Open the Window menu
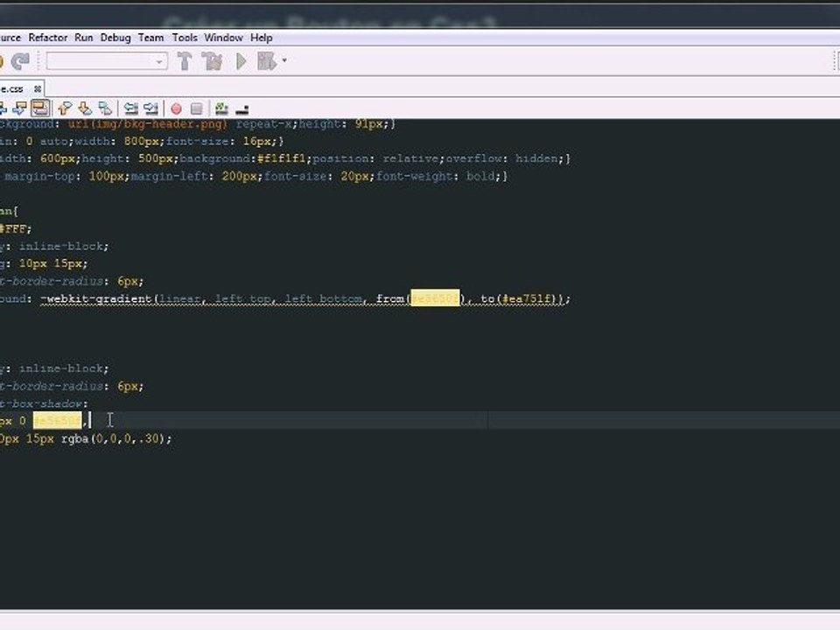This screenshot has height=630, width=840. tap(223, 38)
